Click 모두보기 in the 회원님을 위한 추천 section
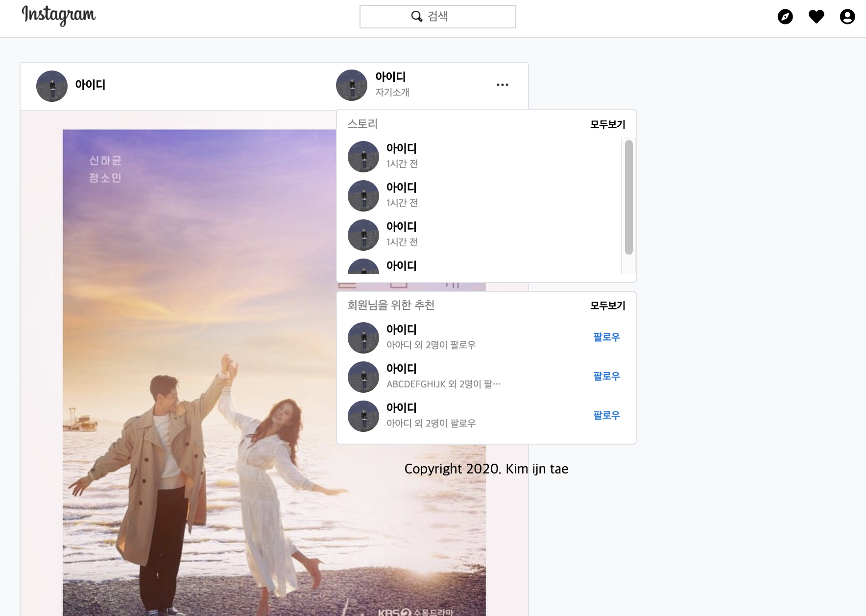866x616 pixels. tap(607, 306)
